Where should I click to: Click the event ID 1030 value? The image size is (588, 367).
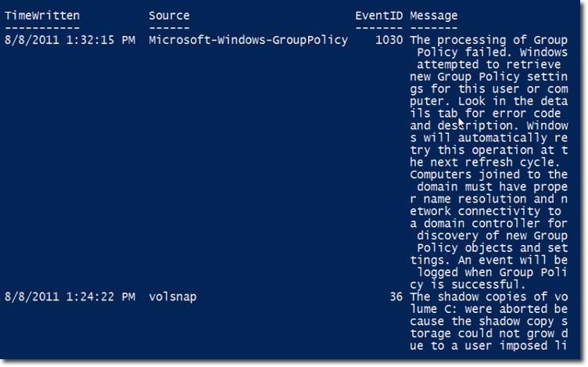[x=389, y=40]
